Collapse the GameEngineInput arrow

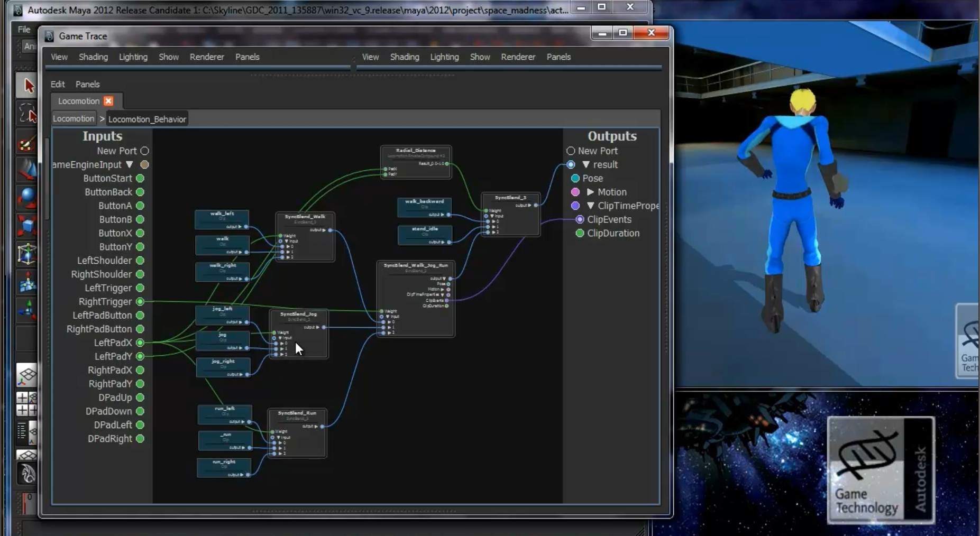coord(130,165)
